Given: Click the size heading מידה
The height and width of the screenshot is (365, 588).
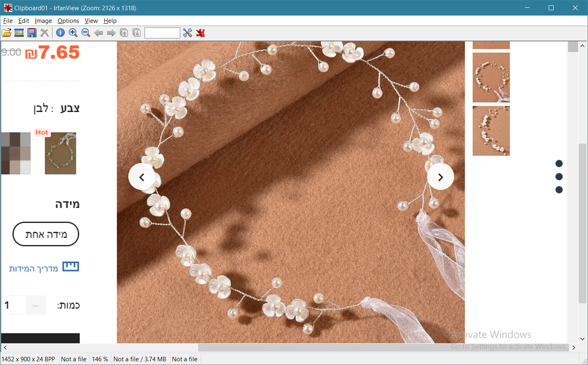Looking at the screenshot, I should 68,204.
